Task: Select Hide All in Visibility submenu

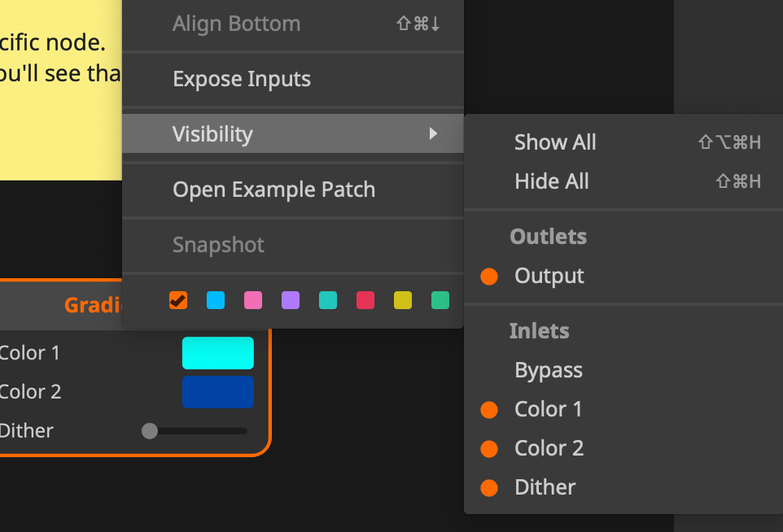Action: [552, 181]
